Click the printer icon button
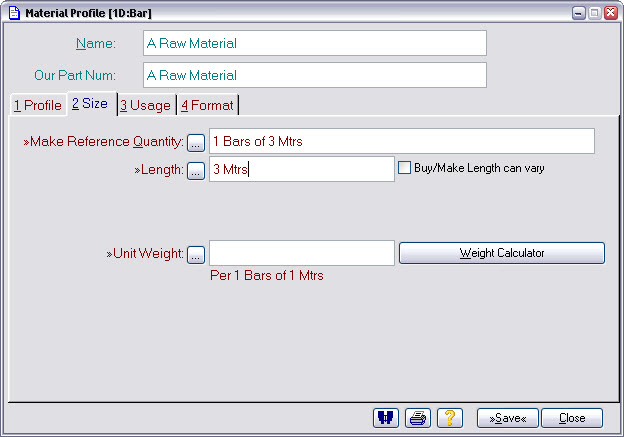 [418, 418]
